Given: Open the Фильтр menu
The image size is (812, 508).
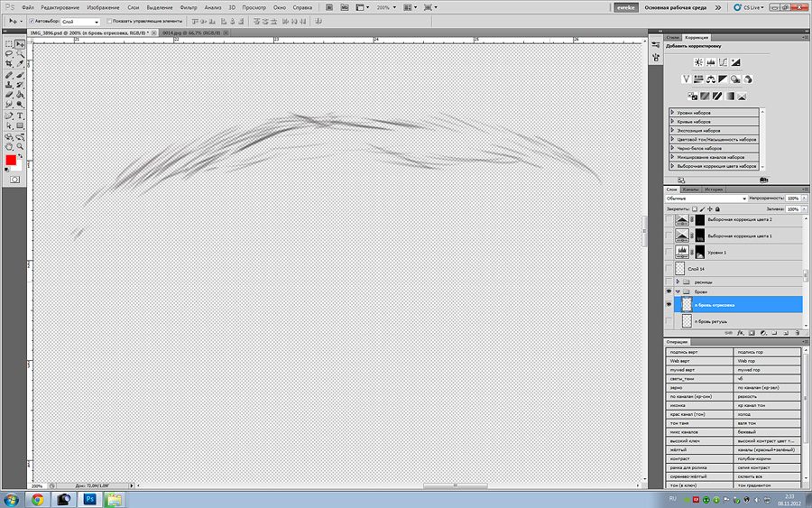Looking at the screenshot, I should point(189,8).
